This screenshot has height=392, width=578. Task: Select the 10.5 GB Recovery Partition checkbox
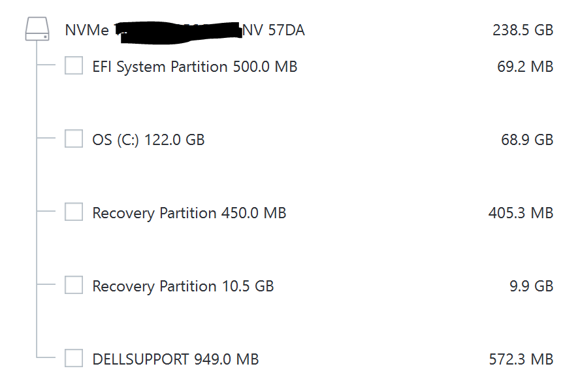click(x=74, y=286)
